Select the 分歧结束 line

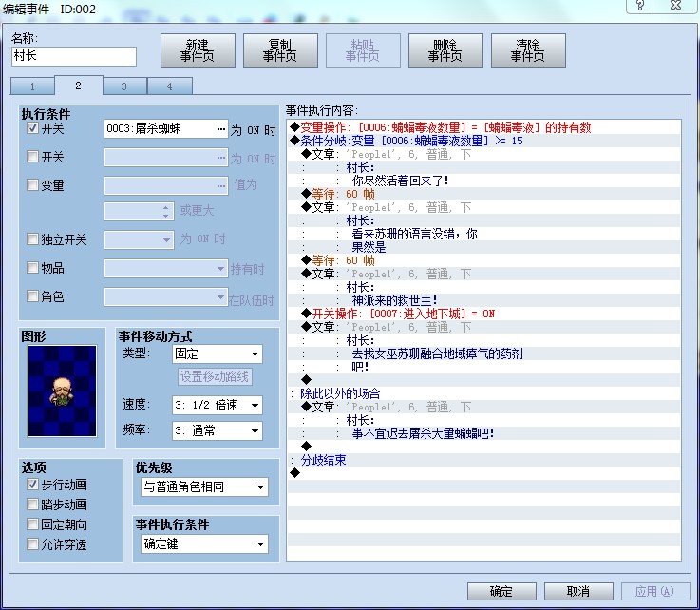pyautogui.click(x=484, y=460)
